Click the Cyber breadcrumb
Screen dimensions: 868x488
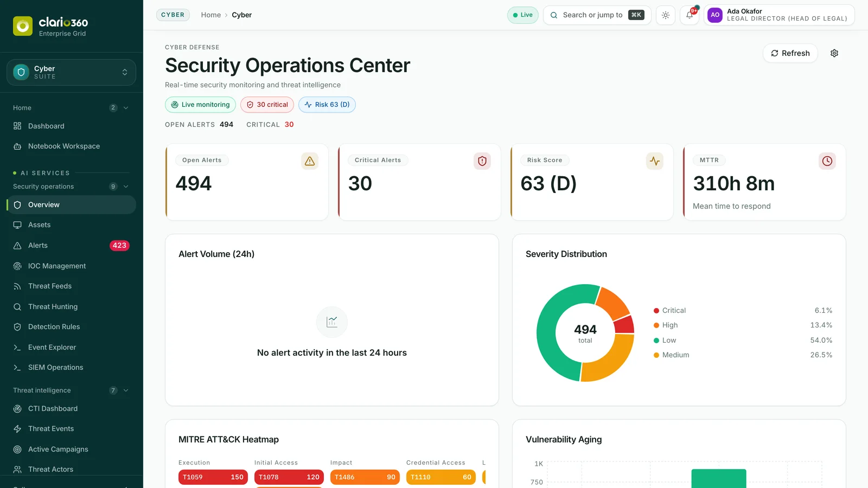pos(241,15)
